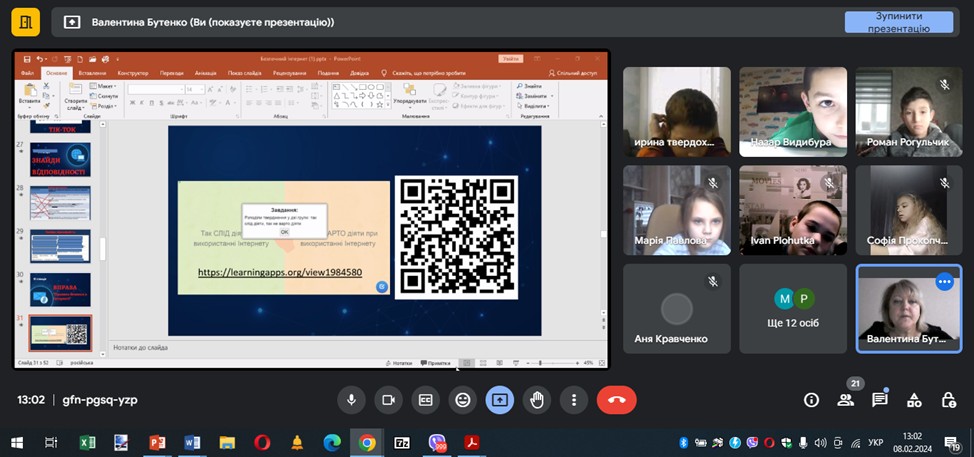The width and height of the screenshot is (974, 457).
Task: Select slide 29 thumbnail in the slide panel
Action: [x=60, y=246]
